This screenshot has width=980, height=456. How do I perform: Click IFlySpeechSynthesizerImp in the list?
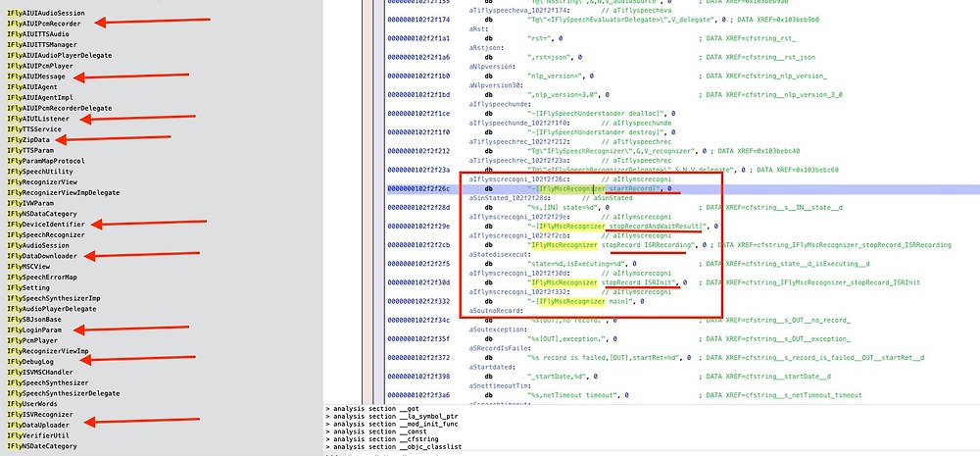(53, 298)
